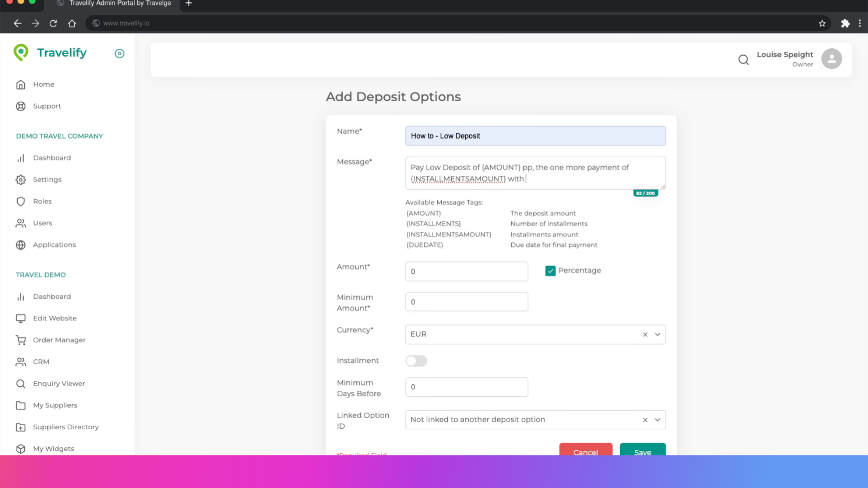868x488 pixels.
Task: Bookmark page with the star icon
Action: pos(822,23)
